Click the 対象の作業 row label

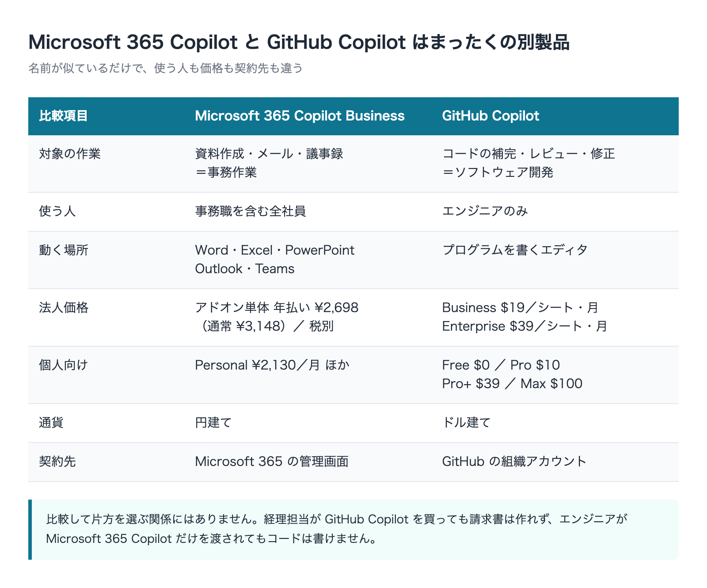tap(70, 154)
